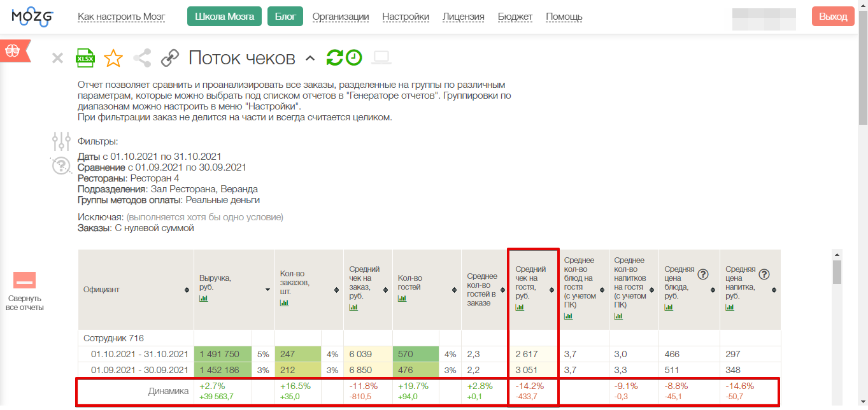
Task: Open the Настройки menu
Action: click(x=406, y=17)
